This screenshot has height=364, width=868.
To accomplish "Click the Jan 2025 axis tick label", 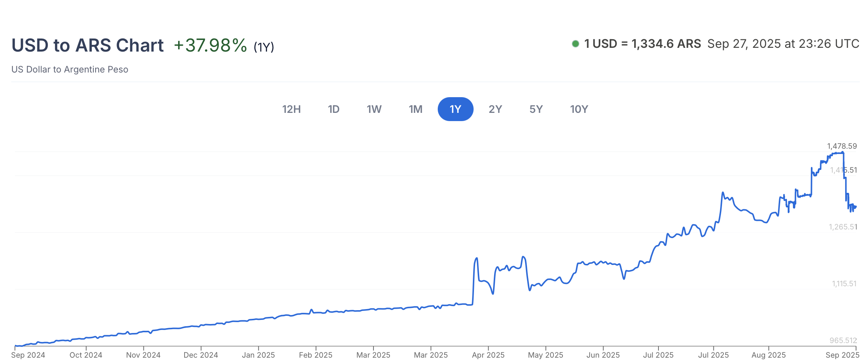I will [x=258, y=355].
